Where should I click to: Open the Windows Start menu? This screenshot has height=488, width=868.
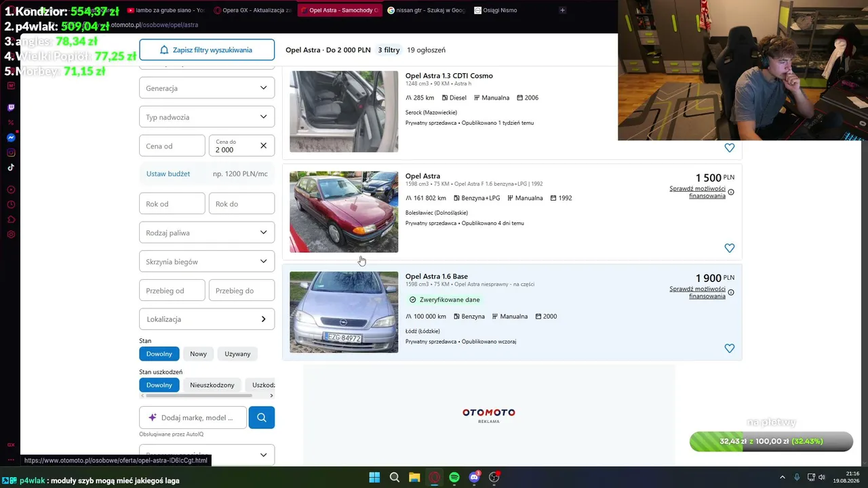pos(374,478)
